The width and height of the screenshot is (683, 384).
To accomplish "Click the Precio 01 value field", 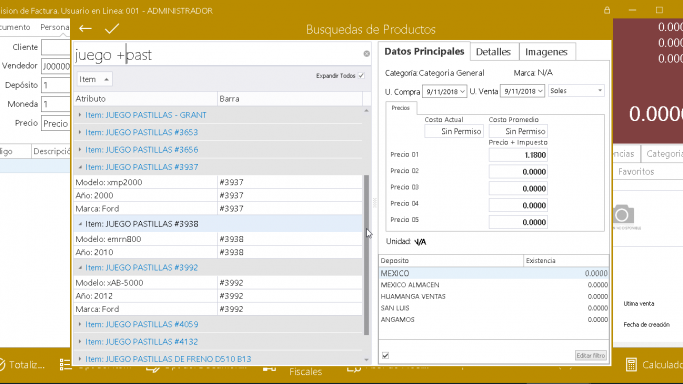I will [x=518, y=155].
